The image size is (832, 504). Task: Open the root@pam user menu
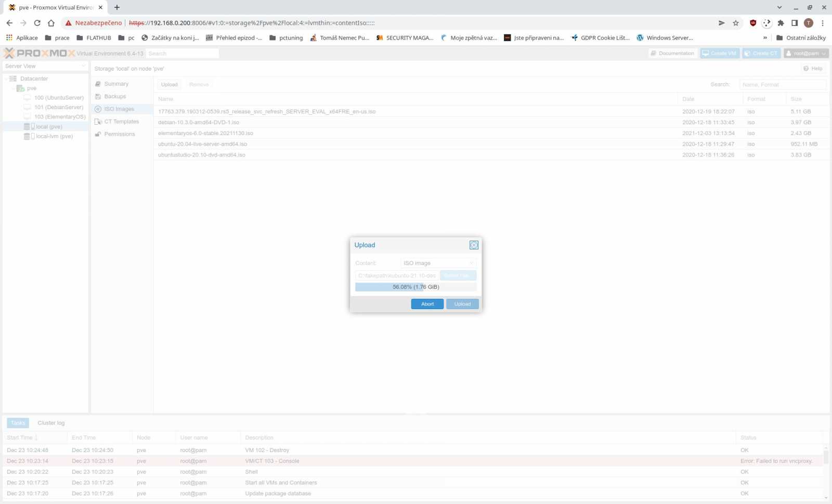pyautogui.click(x=806, y=54)
